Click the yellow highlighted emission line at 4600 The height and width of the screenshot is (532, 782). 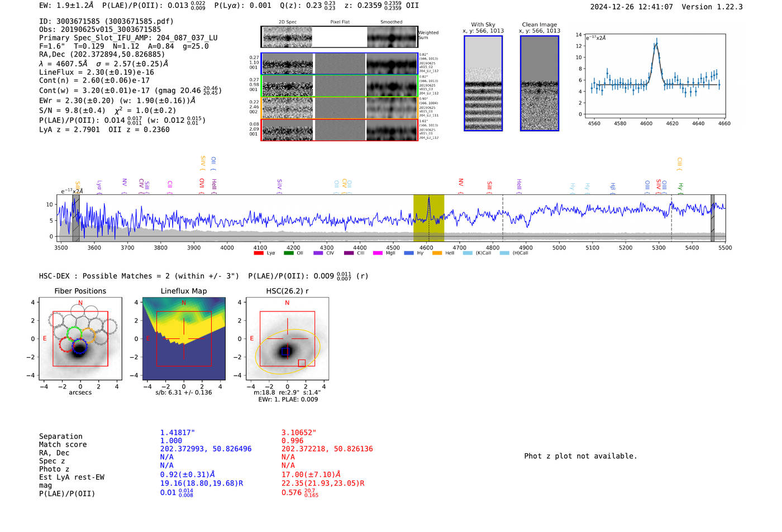click(428, 218)
